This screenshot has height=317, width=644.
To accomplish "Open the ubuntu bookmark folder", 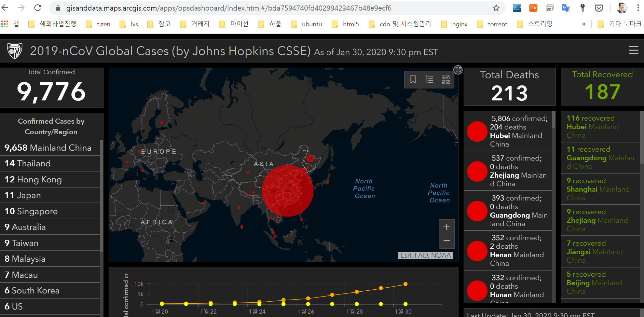I will [306, 24].
